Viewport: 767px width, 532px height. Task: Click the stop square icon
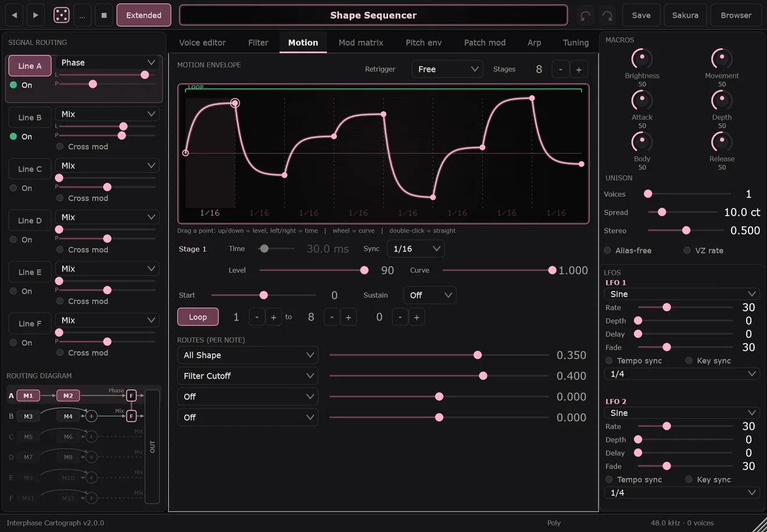coord(104,15)
